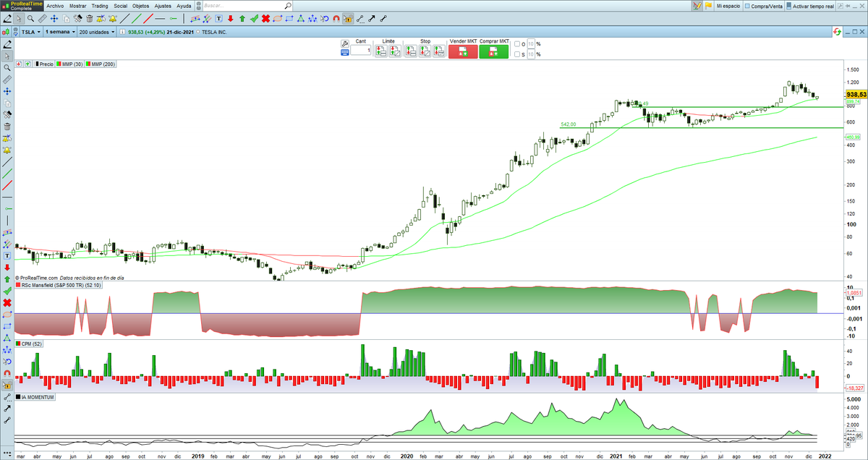The image size is (868, 460).
Task: Select the vertical line tool in left toolbar
Action: [x=7, y=221]
